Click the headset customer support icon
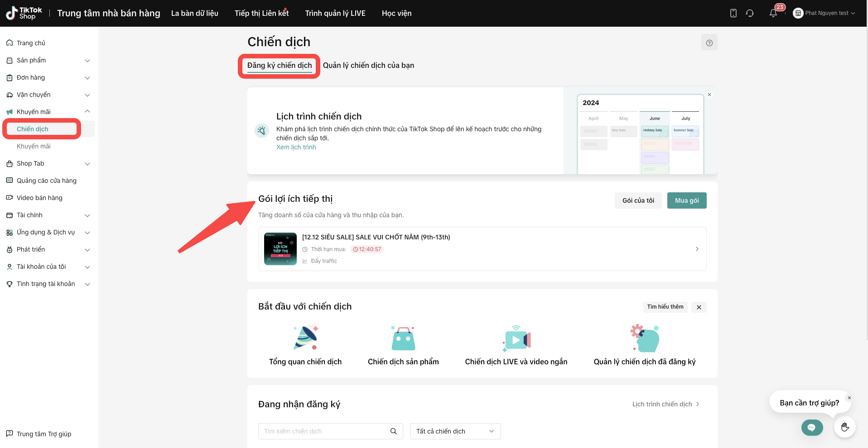The height and width of the screenshot is (448, 868). pyautogui.click(x=750, y=13)
